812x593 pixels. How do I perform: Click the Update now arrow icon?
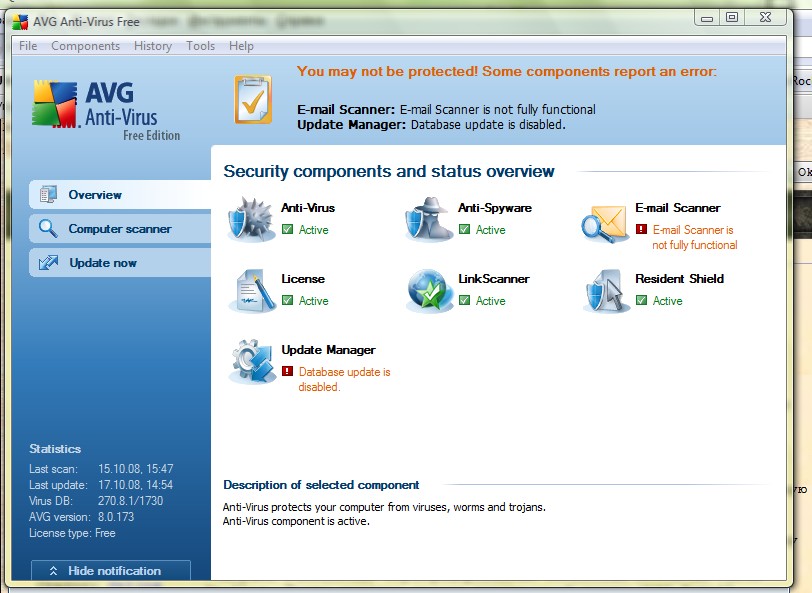pyautogui.click(x=48, y=263)
